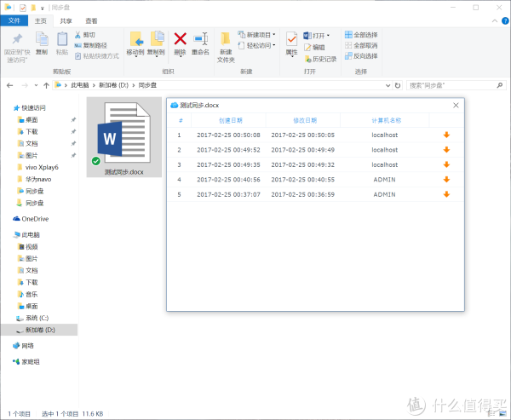Image resolution: width=511 pixels, height=420 pixels.
Task: Click 此电脑 in the address breadcrumb
Action: coord(80,85)
